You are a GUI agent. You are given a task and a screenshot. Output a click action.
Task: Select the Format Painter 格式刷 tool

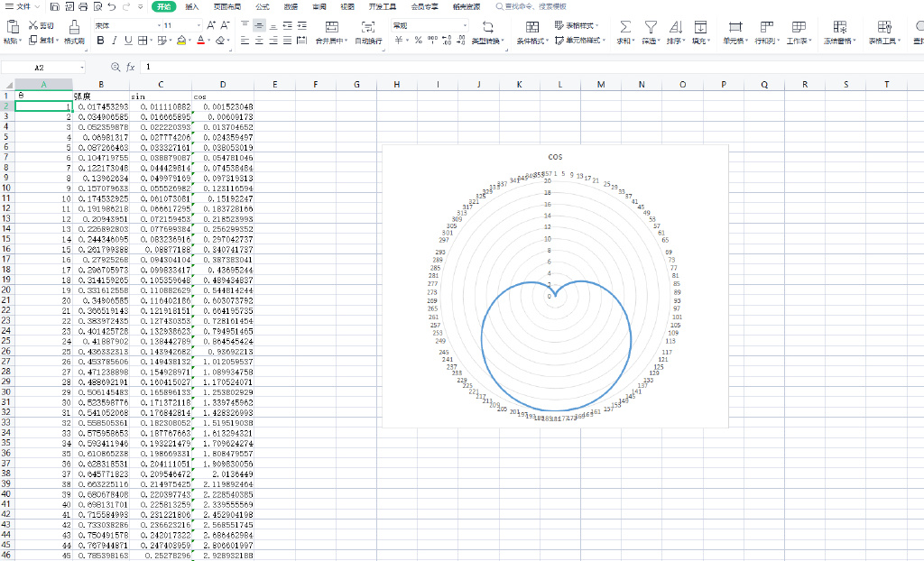point(74,32)
